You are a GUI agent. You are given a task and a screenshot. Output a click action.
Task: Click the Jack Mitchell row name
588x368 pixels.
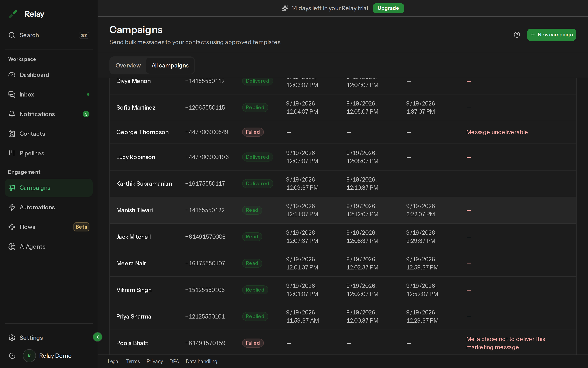coord(133,237)
